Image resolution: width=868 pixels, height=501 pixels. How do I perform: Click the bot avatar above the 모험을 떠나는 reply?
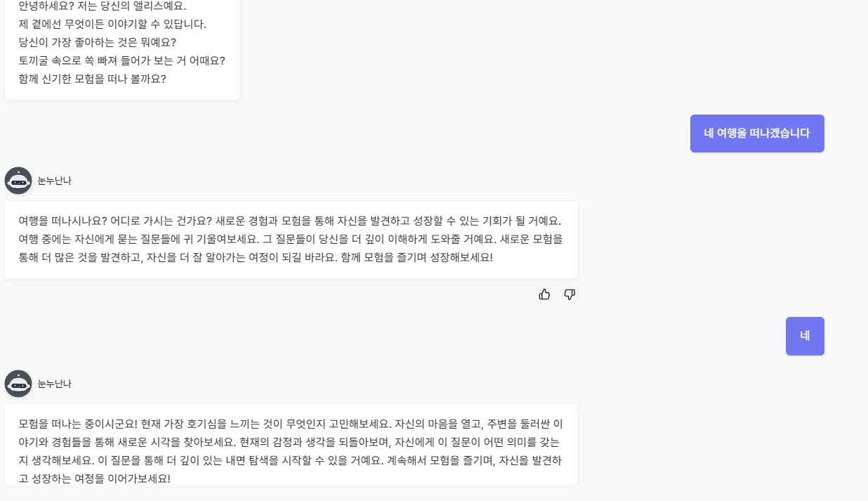click(x=18, y=384)
